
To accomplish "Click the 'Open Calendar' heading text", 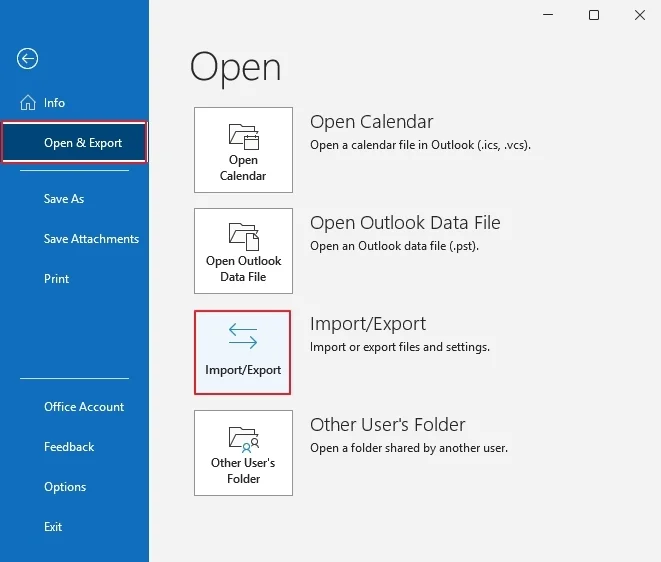I will 371,122.
